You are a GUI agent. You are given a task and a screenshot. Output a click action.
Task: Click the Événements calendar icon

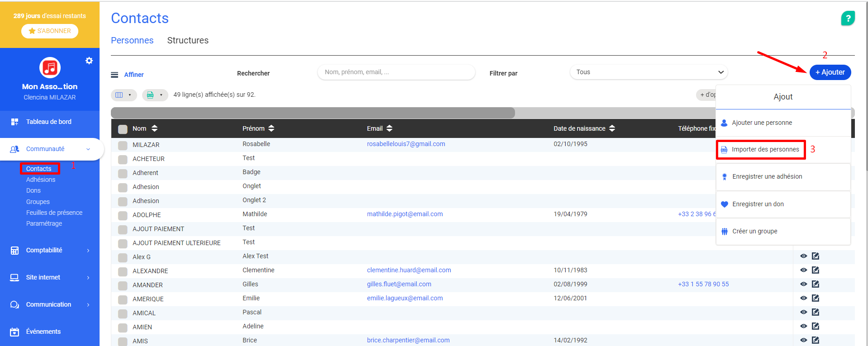tap(14, 332)
